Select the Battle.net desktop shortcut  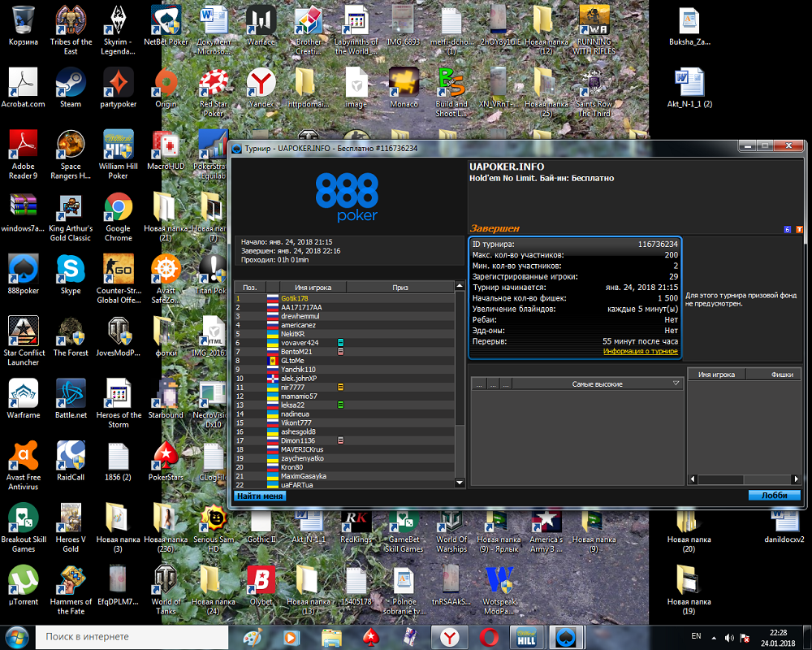tap(71, 399)
